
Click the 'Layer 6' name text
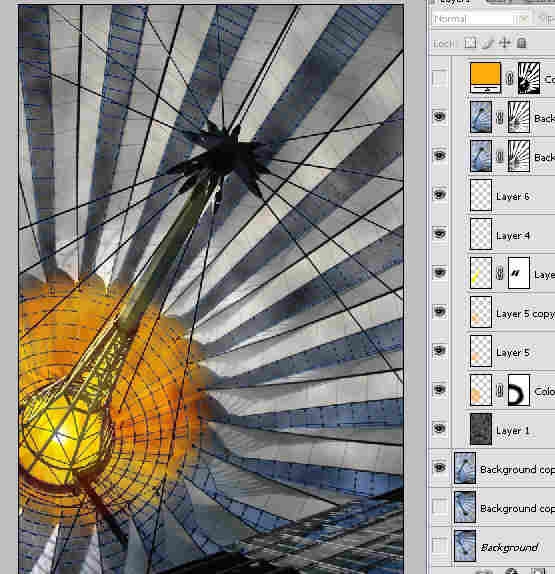[513, 197]
